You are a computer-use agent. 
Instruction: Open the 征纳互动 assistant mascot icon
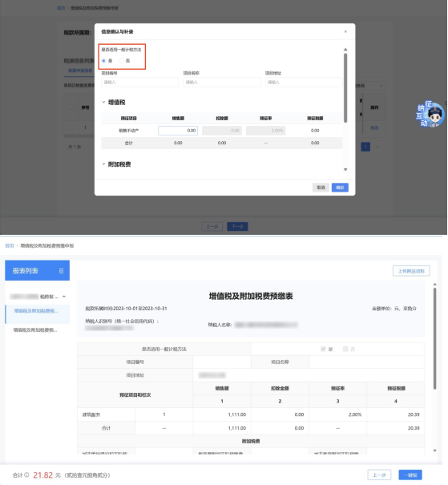430,114
